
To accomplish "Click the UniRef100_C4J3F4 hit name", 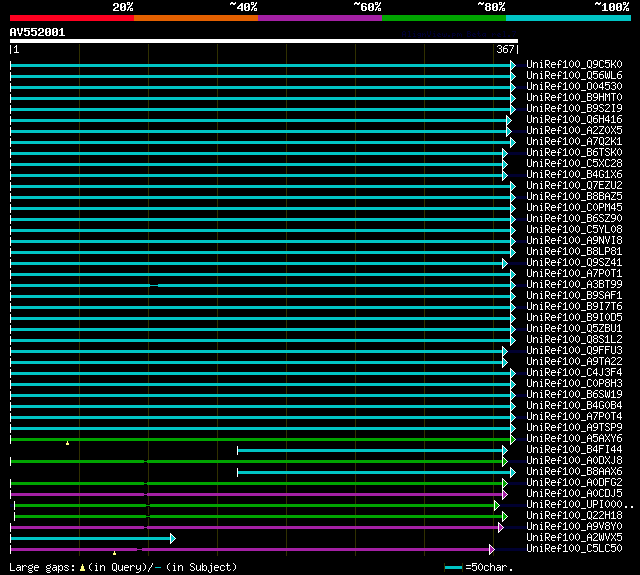I will tap(574, 373).
